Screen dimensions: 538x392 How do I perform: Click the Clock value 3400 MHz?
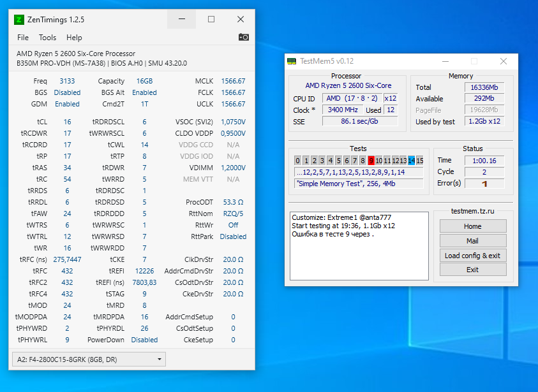343,110
